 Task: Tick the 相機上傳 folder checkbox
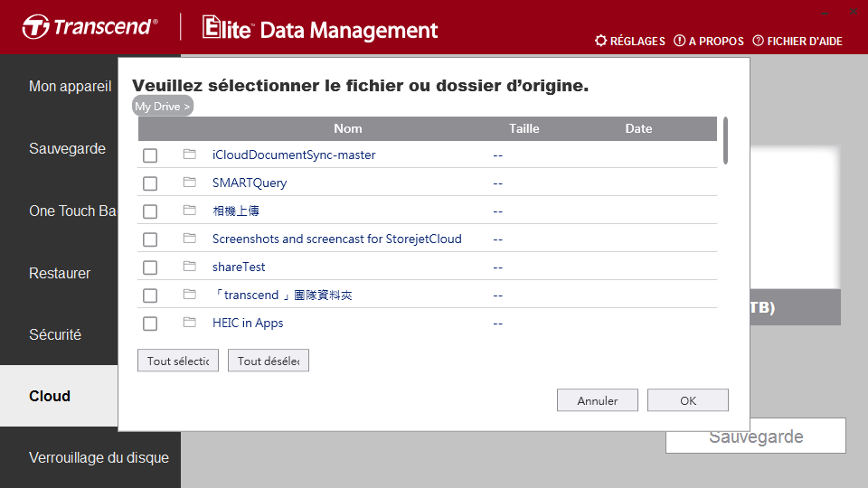pos(150,211)
